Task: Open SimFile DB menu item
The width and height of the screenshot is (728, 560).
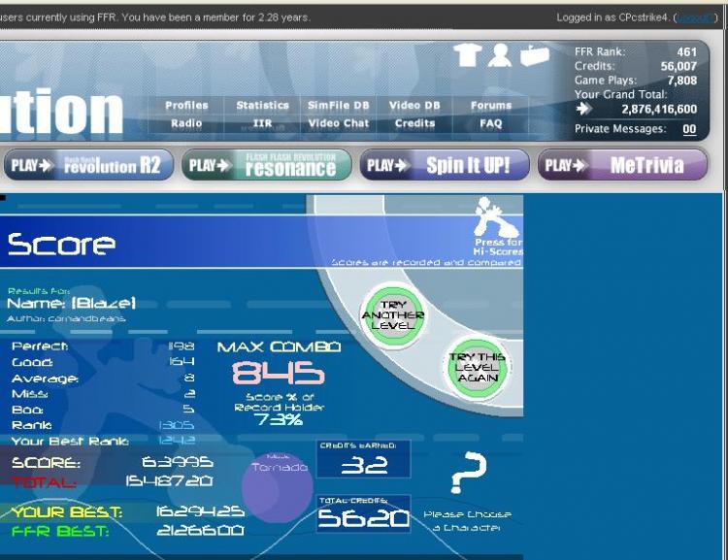Action: [x=339, y=106]
